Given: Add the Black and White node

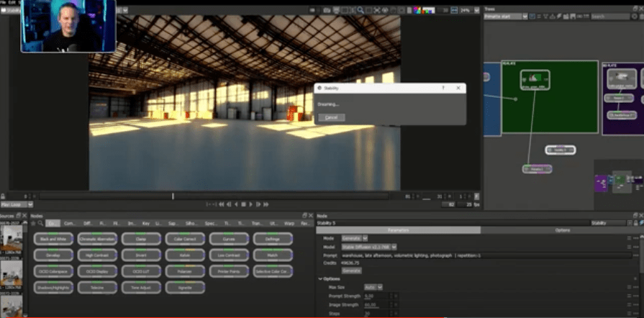Looking at the screenshot, I should (53, 239).
